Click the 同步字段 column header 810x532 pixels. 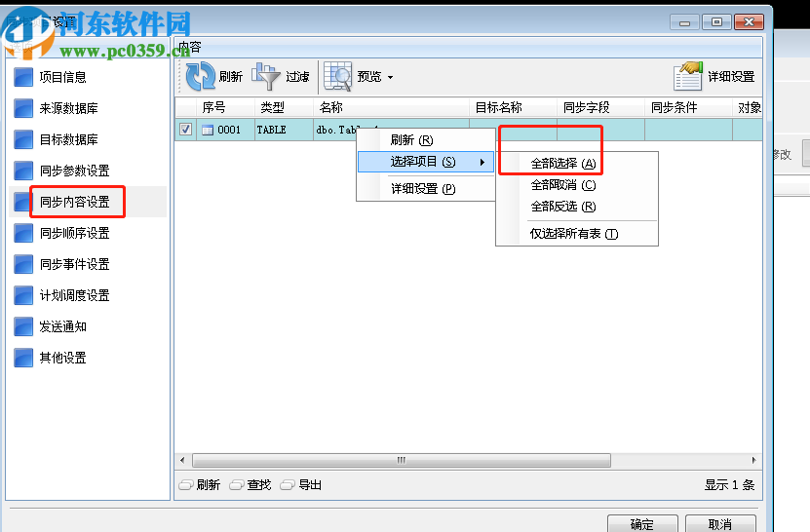[600, 107]
